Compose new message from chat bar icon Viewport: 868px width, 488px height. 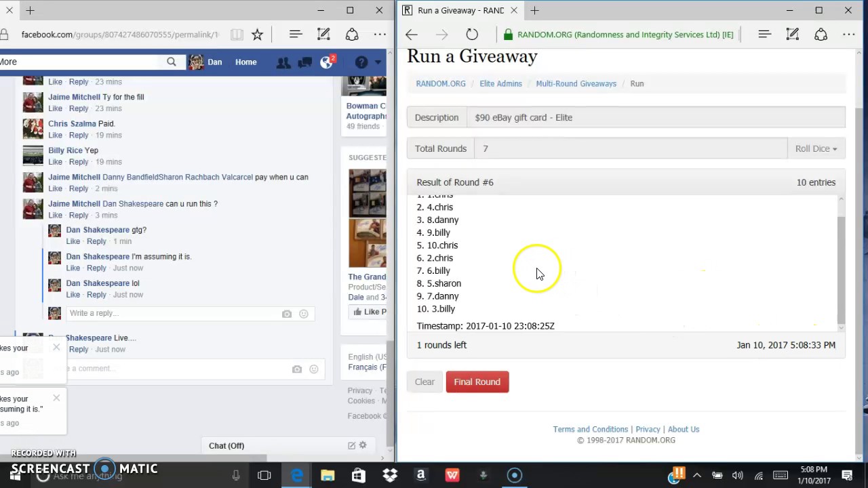(351, 445)
